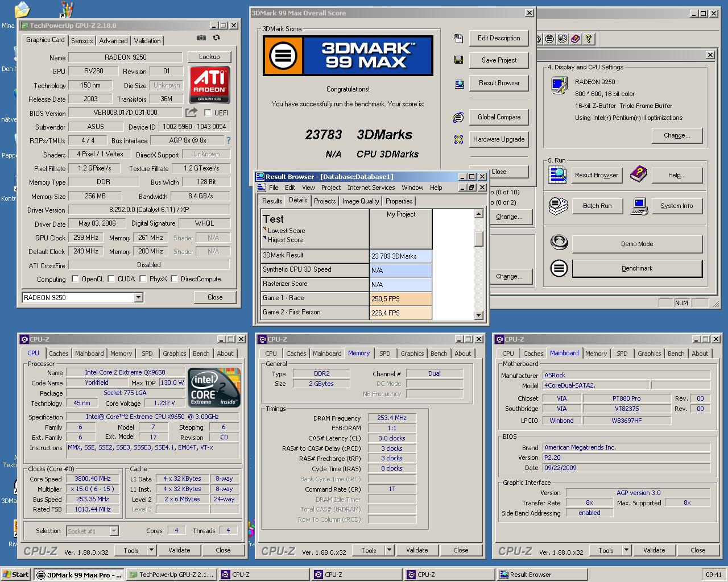Enable the PhysX computing checkbox
728x582 pixels.
pos(143,279)
